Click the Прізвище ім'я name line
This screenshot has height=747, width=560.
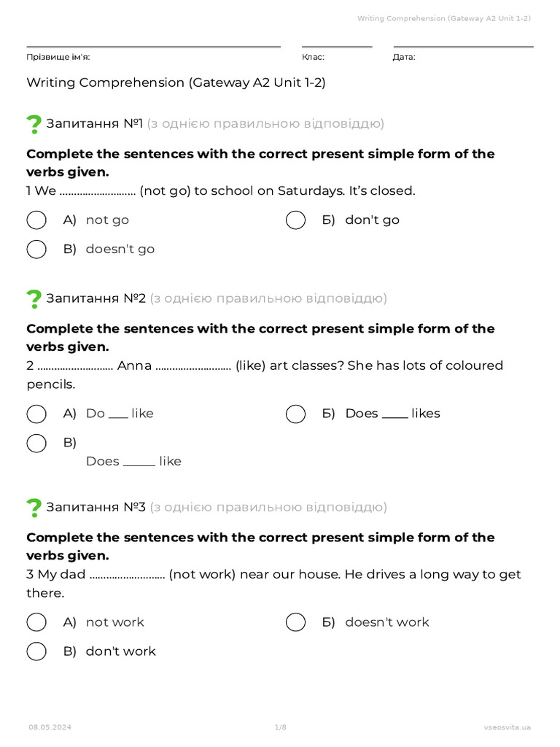pos(153,47)
